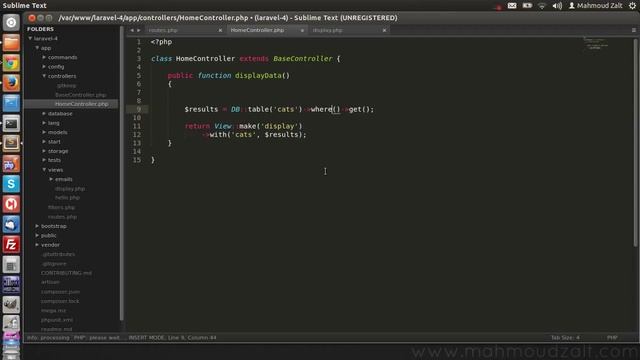Launch Google Chrome from dock

coord(11,63)
